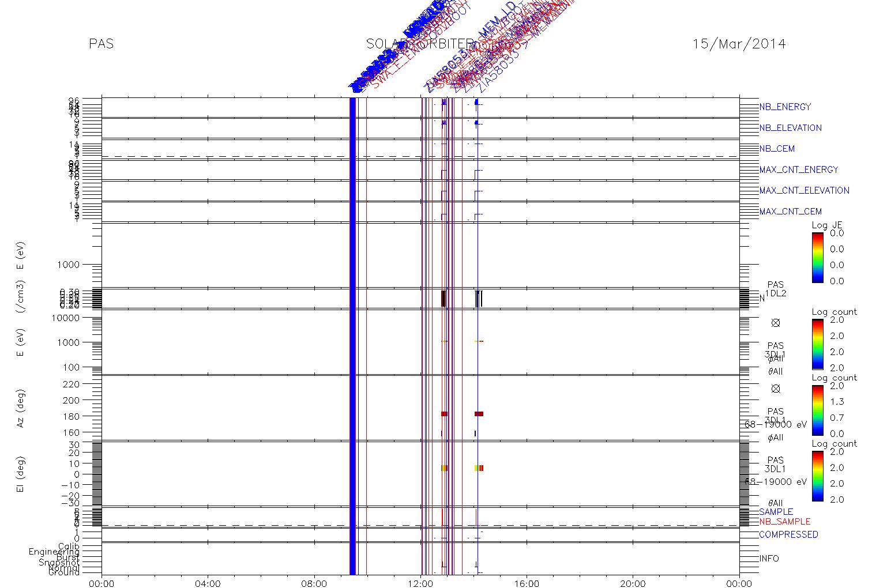872x588 pixels.
Task: Click the 04:00 time axis tick label
Action: pyautogui.click(x=208, y=583)
